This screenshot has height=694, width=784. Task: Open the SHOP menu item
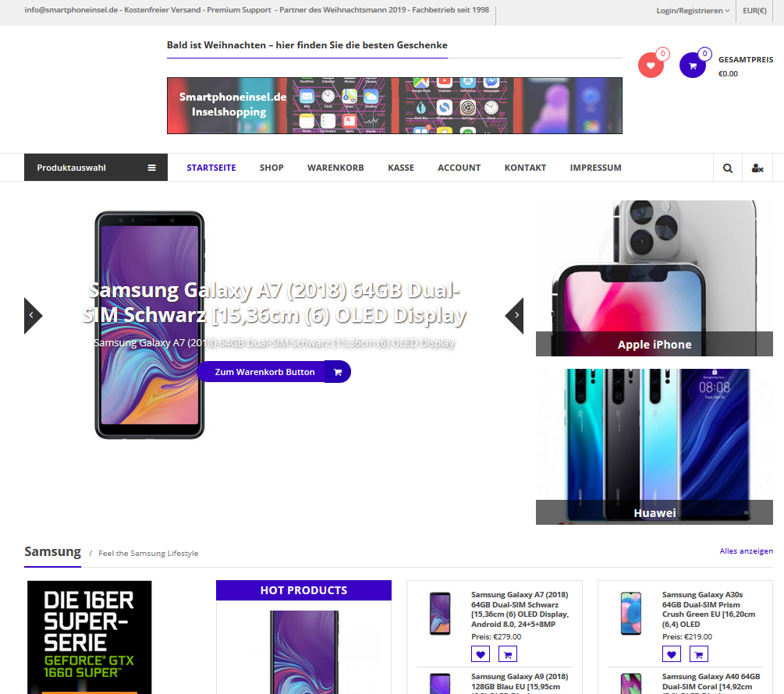(271, 168)
